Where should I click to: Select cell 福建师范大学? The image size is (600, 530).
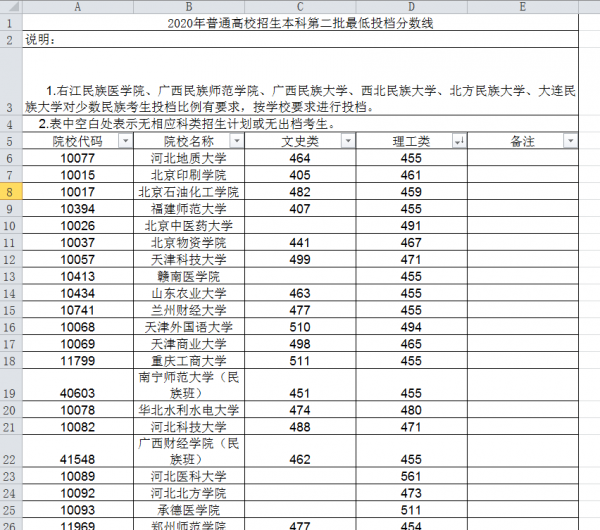pyautogui.click(x=189, y=209)
